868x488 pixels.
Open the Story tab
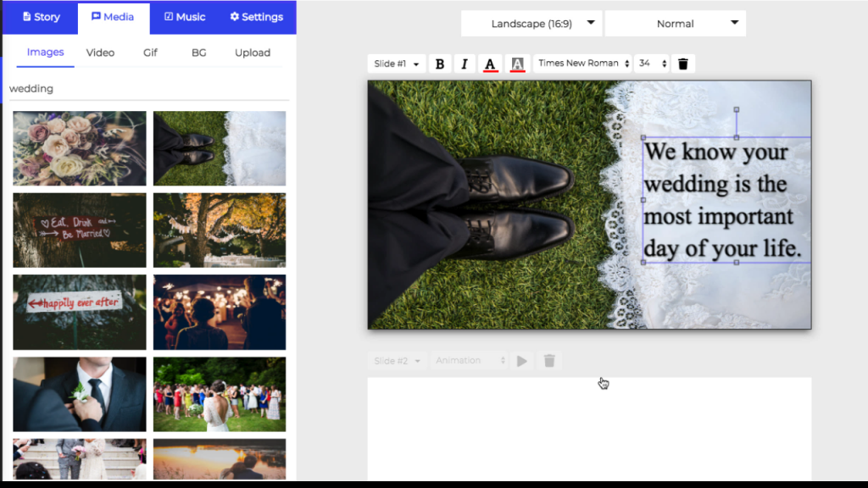tap(41, 17)
